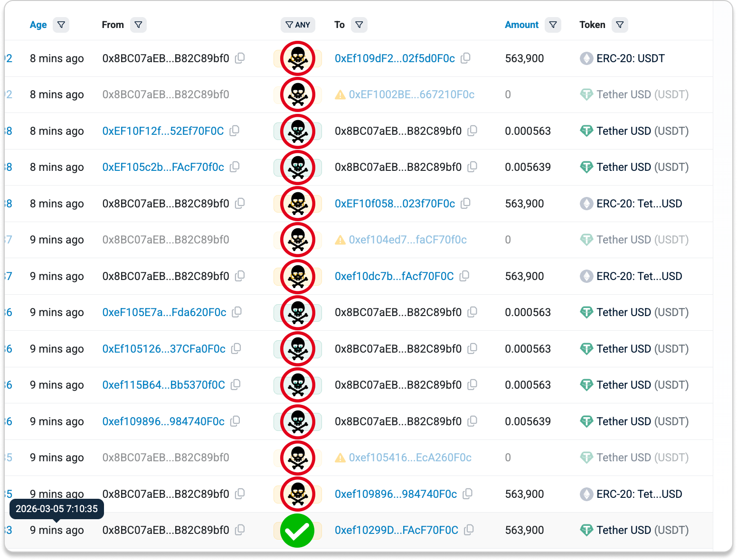Copy From address 0xEF105c2b...FAcF70f0c
Image resolution: width=737 pixels, height=560 pixels.
click(x=235, y=167)
